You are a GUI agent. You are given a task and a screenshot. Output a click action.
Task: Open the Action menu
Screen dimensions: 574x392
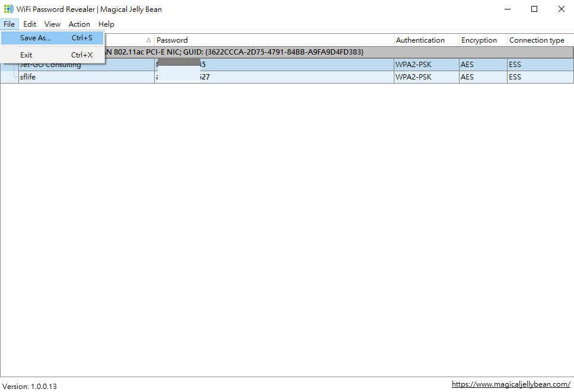click(x=79, y=24)
